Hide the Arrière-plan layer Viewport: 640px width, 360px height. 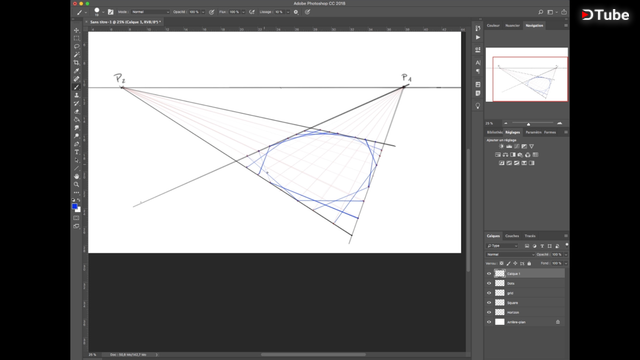pyautogui.click(x=489, y=322)
